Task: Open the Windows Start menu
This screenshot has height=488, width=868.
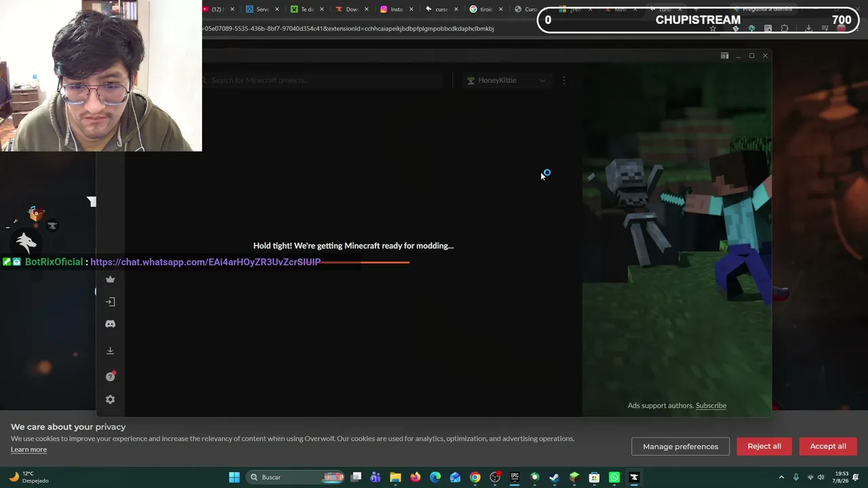Action: [x=234, y=477]
